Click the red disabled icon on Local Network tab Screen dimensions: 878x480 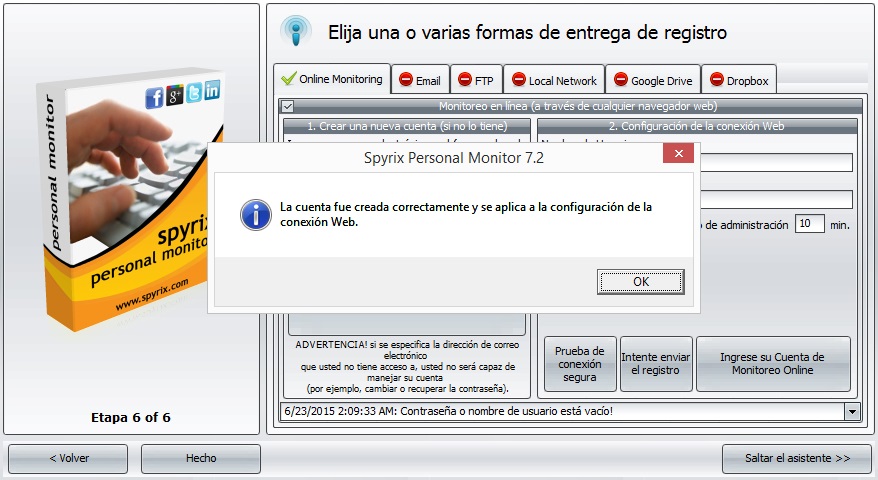coord(519,80)
